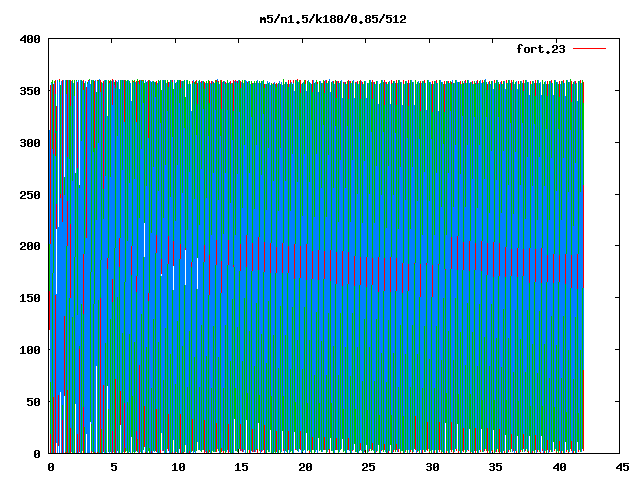Click the y-axis label 350

[x=30, y=91]
